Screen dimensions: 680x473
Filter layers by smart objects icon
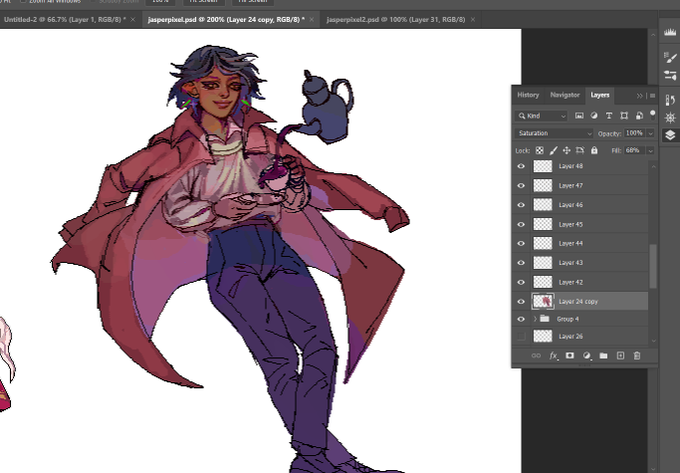point(639,116)
